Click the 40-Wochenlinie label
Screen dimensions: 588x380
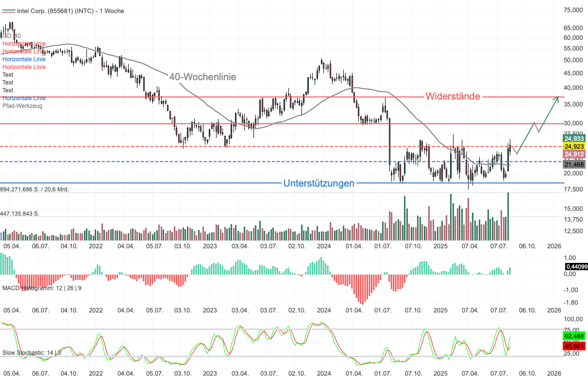pos(203,77)
